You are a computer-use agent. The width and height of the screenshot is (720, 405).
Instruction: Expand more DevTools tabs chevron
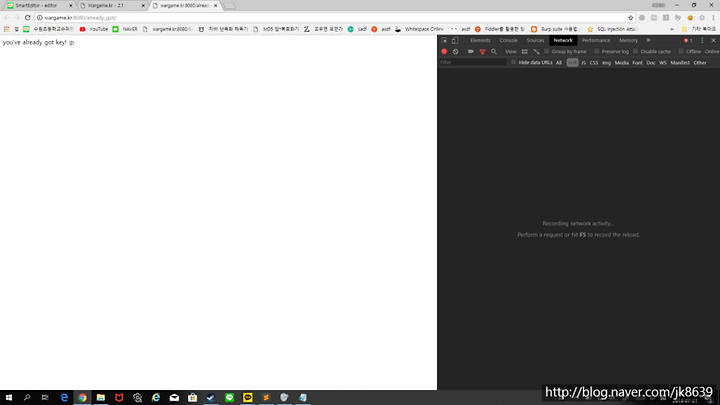(648, 40)
